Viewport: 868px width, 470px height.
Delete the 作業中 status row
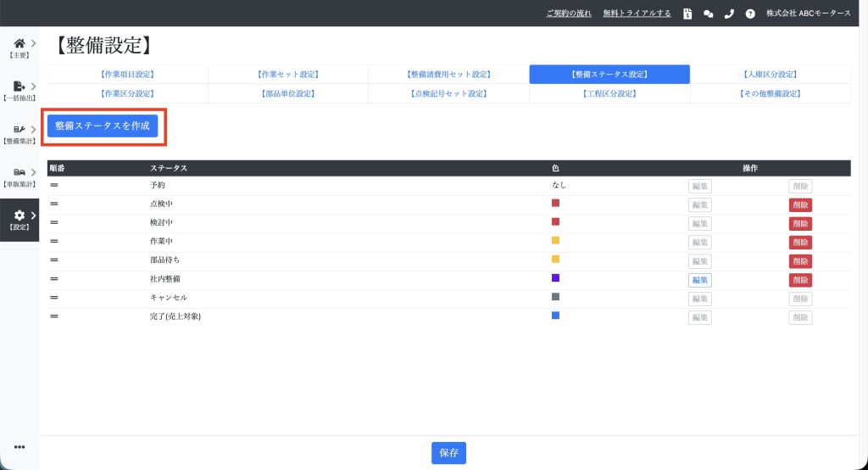coord(799,243)
